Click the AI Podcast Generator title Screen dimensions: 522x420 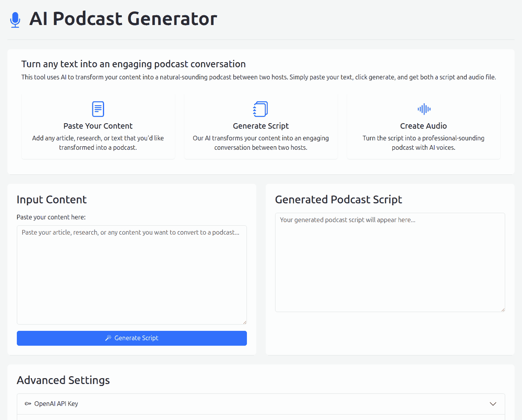[x=123, y=19]
